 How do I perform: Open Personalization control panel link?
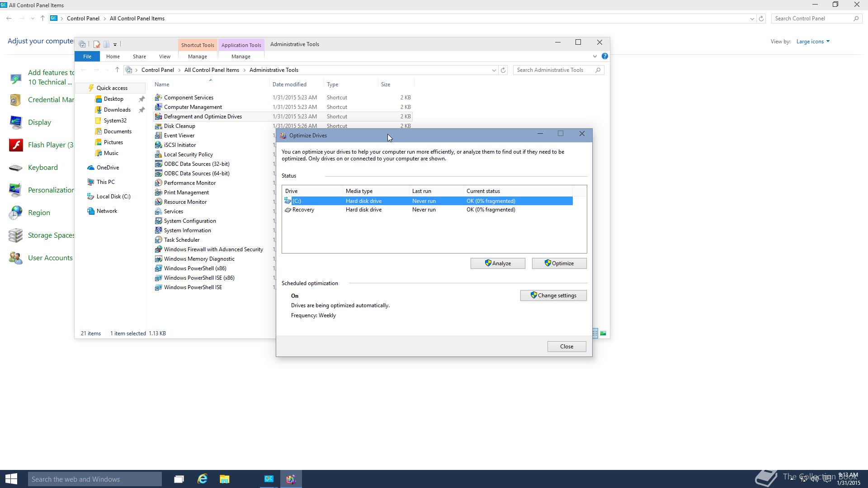click(51, 190)
